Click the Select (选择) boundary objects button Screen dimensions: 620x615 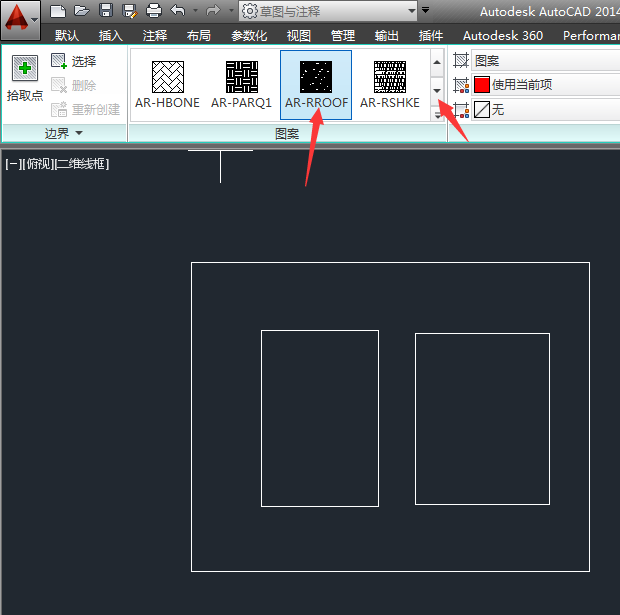pyautogui.click(x=74, y=61)
